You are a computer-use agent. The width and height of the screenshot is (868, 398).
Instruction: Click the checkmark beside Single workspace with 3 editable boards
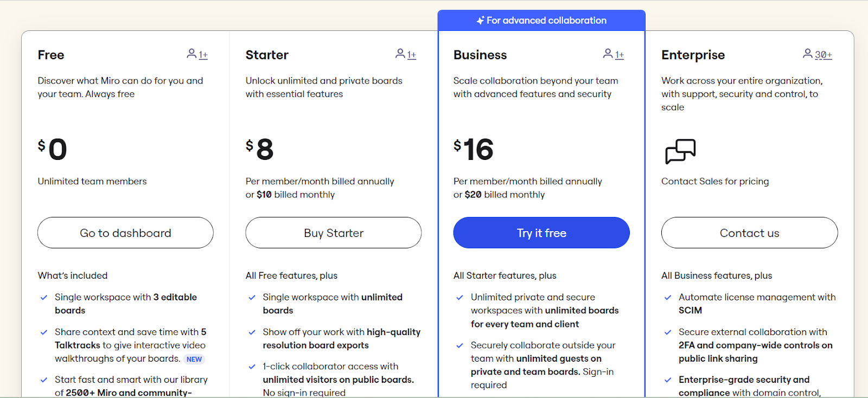point(43,297)
